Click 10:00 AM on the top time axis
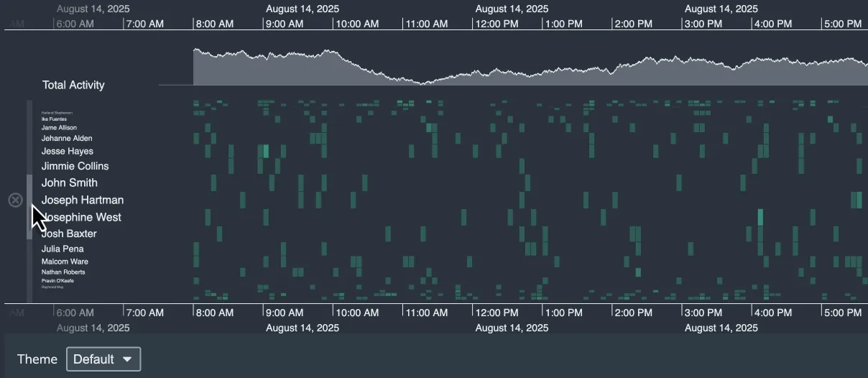 (357, 24)
